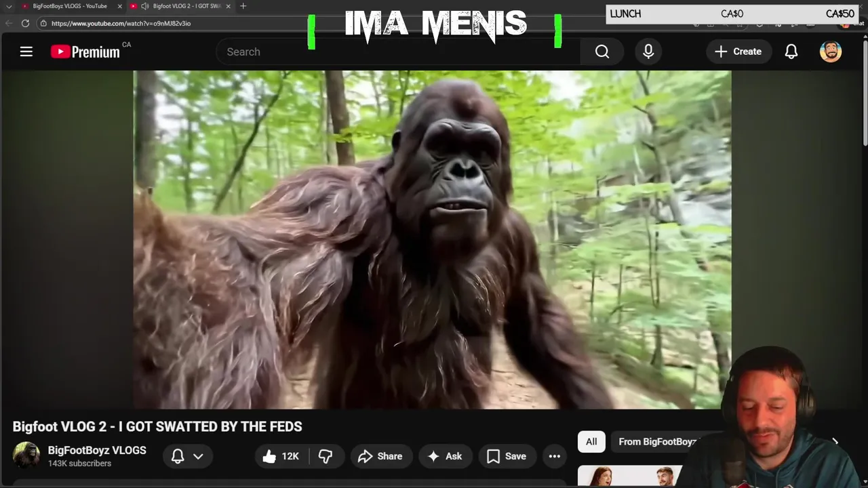Open more actions three-dot menu
The width and height of the screenshot is (868, 488).
(555, 456)
